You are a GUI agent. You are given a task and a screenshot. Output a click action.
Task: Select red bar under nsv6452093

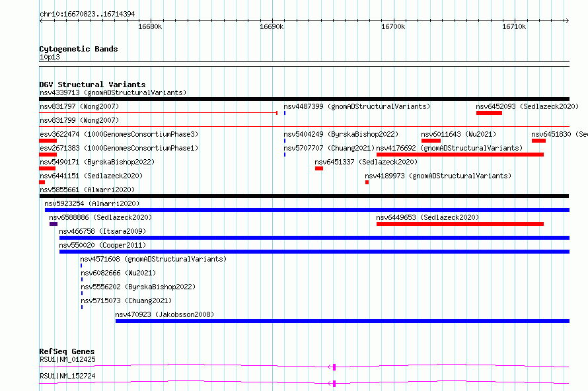coord(489,113)
